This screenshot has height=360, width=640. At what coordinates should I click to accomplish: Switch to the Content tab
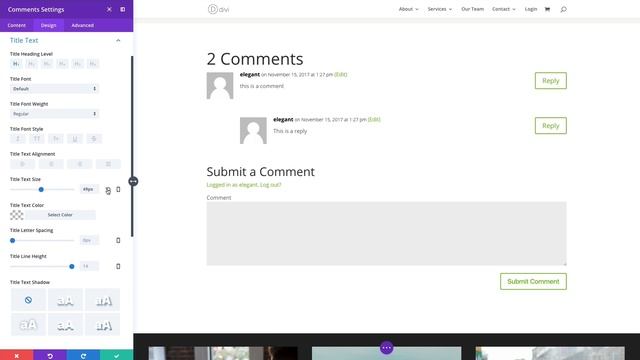click(x=16, y=25)
